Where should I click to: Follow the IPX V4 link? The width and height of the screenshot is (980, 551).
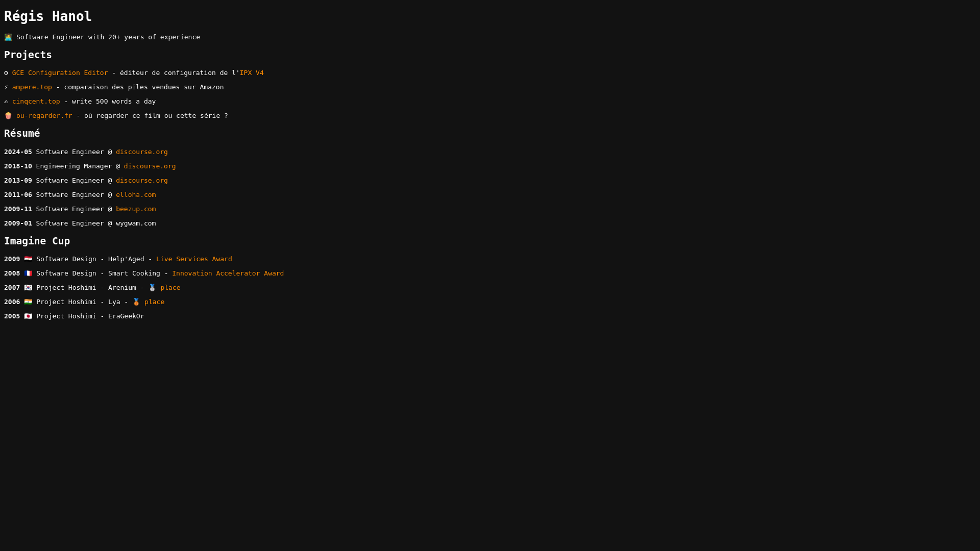click(x=252, y=73)
